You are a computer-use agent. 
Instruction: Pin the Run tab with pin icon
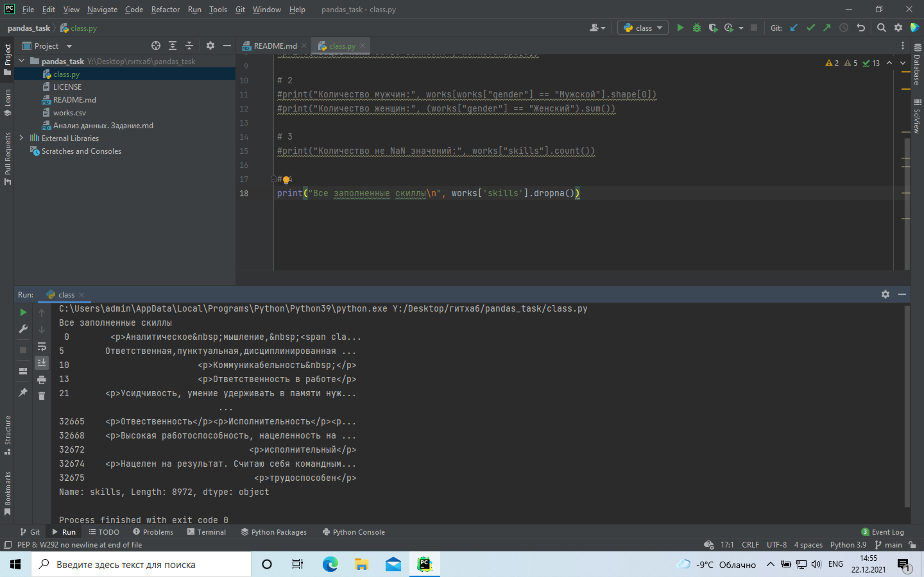[x=23, y=392]
